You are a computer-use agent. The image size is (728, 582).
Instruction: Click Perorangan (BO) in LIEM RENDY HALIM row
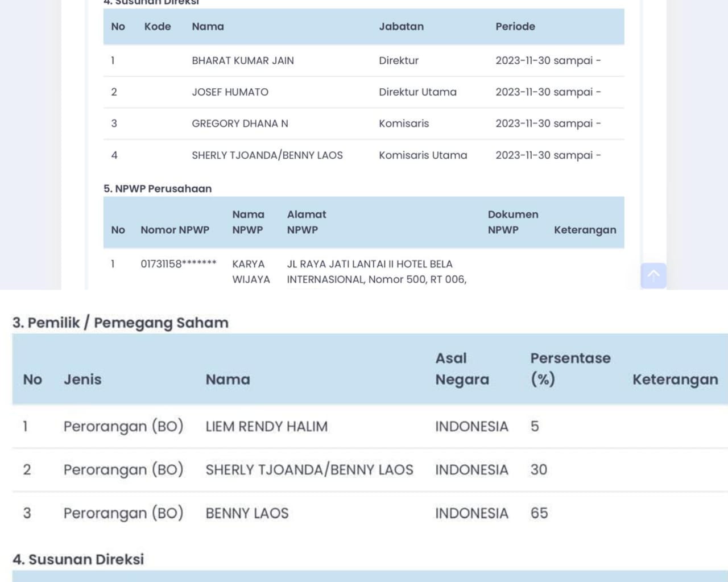[x=123, y=427]
